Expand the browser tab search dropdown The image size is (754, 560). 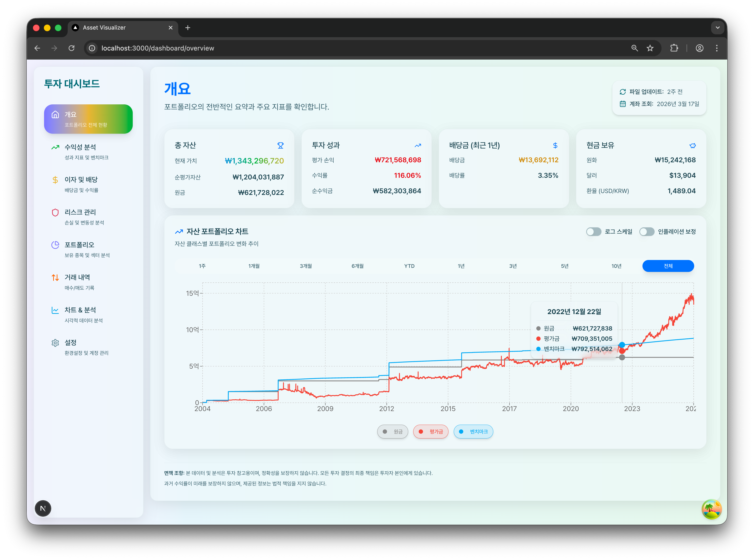(717, 28)
